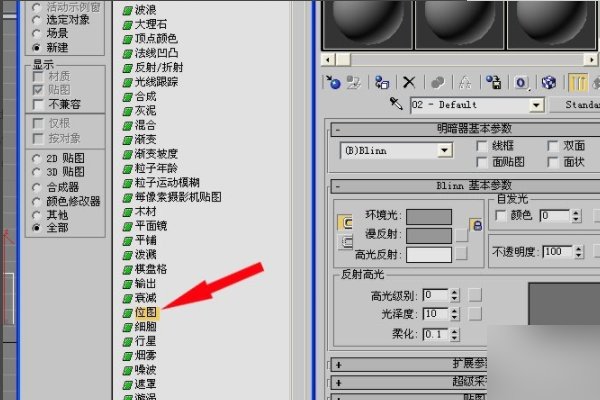Choose 渐变坡度 in the map list
The image size is (600, 400).
click(x=156, y=154)
